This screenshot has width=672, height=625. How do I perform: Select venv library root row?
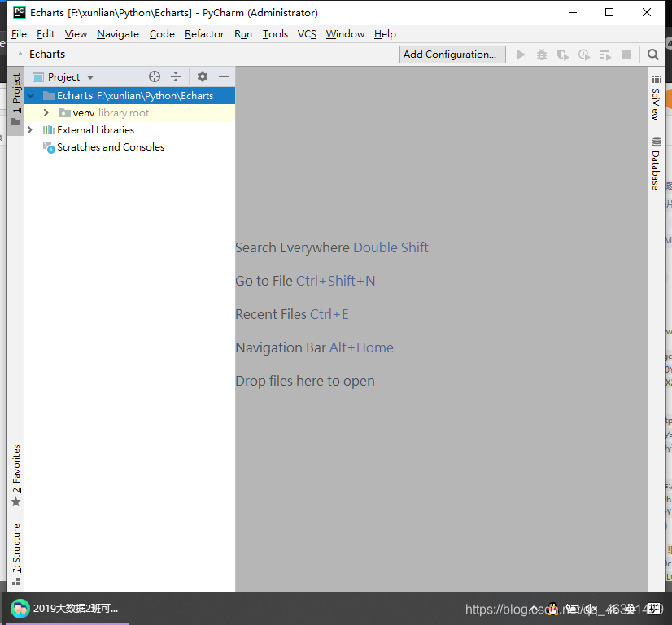click(x=130, y=113)
